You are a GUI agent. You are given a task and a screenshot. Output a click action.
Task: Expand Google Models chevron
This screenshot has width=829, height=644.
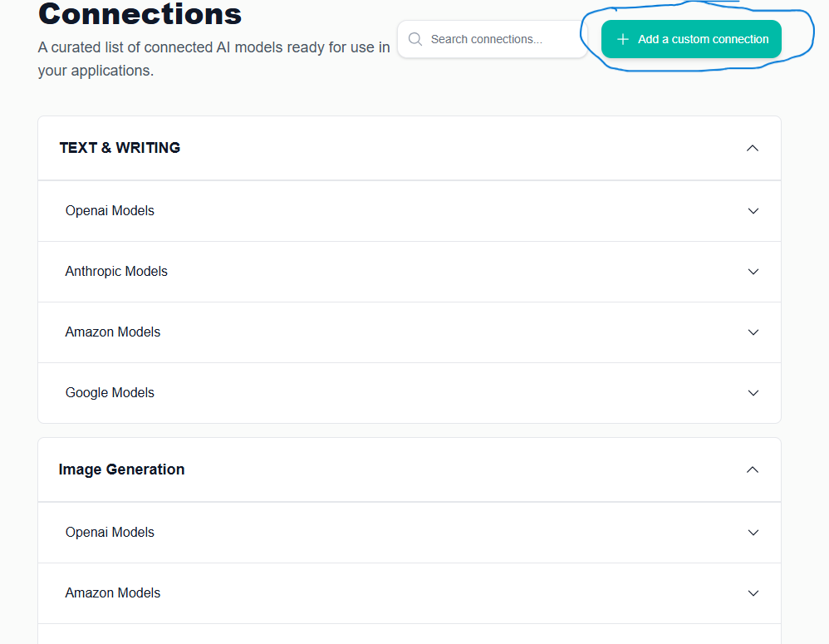753,393
